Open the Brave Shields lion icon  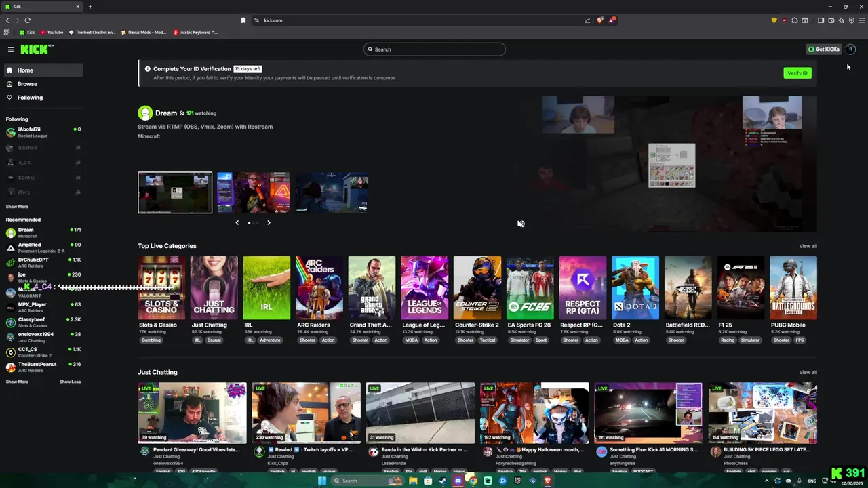[x=600, y=20]
